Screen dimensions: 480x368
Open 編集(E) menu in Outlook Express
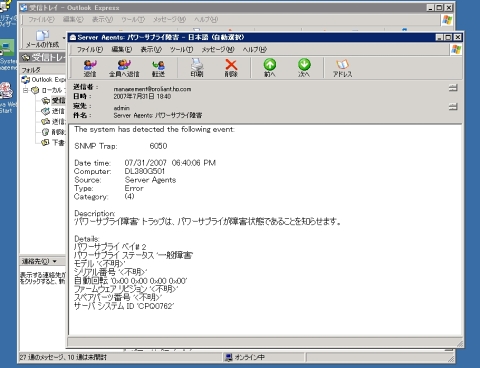pyautogui.click(x=73, y=20)
